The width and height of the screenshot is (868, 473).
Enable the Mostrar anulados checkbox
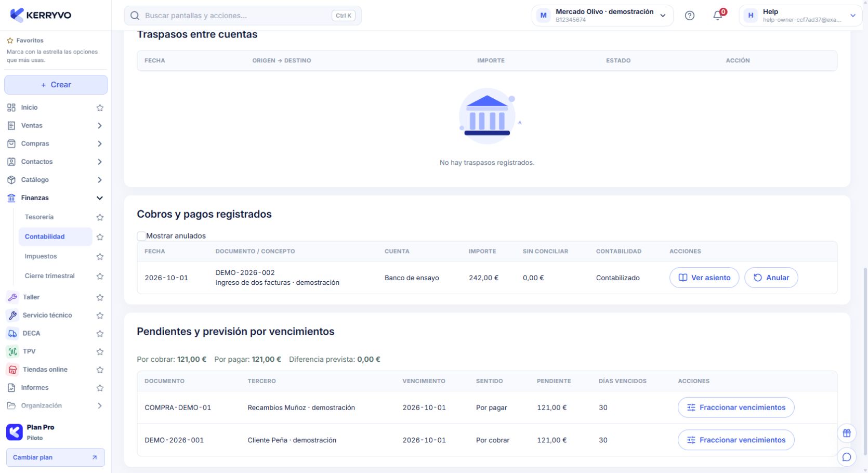click(x=141, y=236)
